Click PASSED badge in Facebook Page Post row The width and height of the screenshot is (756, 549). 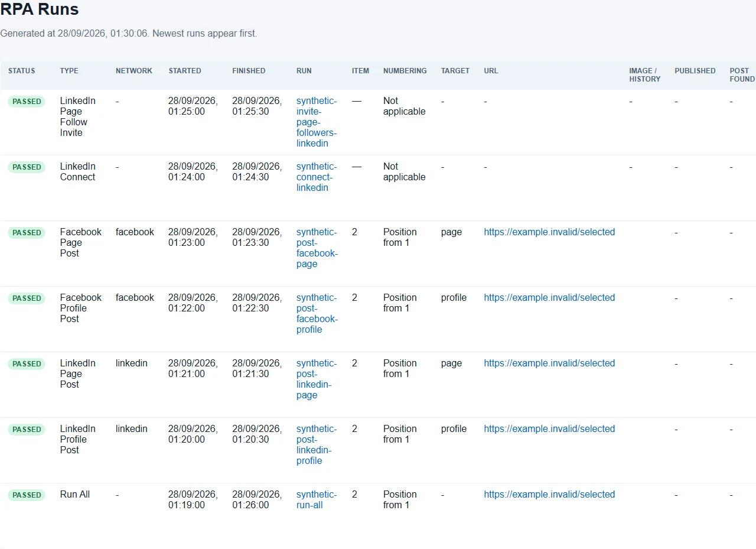[27, 233]
